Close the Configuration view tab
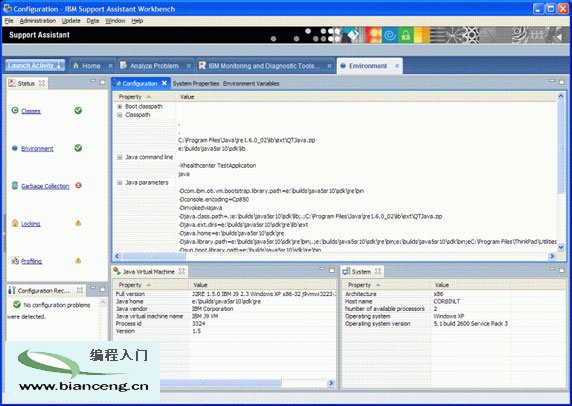The width and height of the screenshot is (572, 406). tap(165, 83)
